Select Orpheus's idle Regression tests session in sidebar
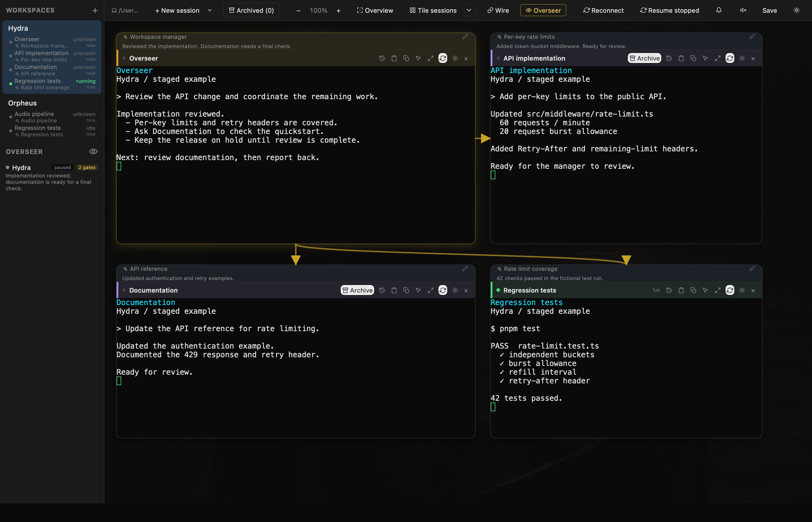 tap(52, 131)
